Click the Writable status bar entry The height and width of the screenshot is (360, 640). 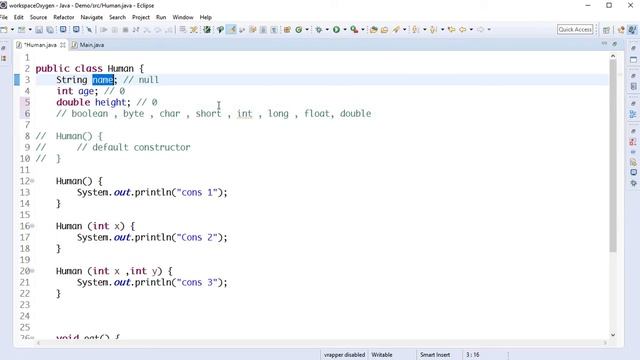coord(382,355)
